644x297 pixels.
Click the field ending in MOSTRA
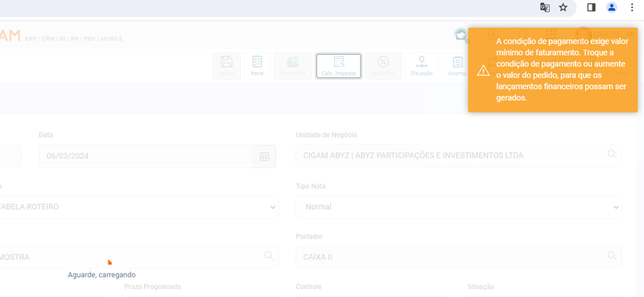[x=138, y=257]
